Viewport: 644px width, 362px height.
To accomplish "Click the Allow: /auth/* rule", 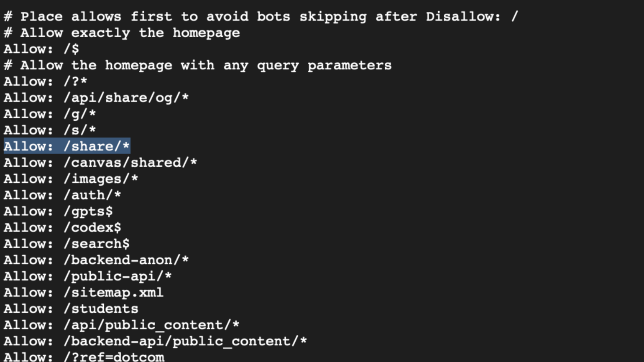I will (63, 195).
